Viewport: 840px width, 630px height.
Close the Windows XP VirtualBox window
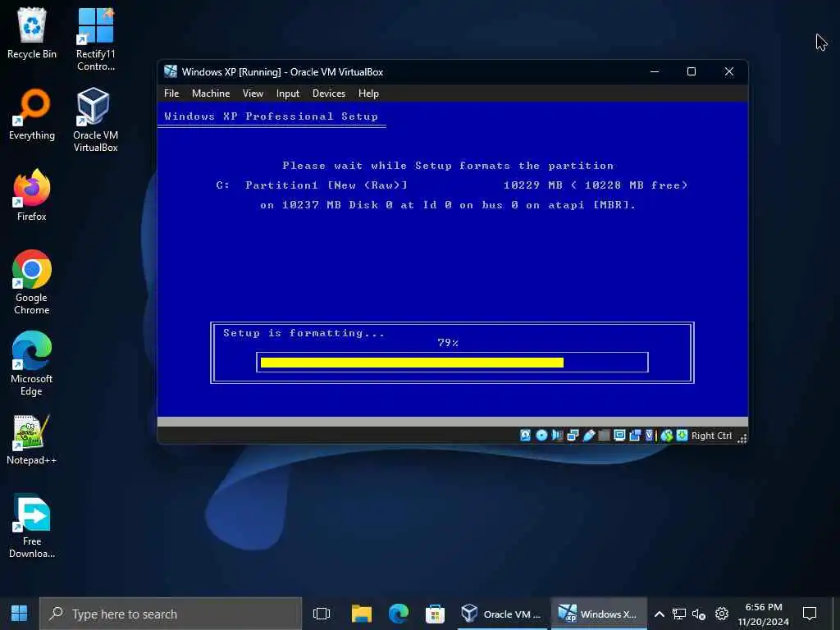tap(729, 71)
